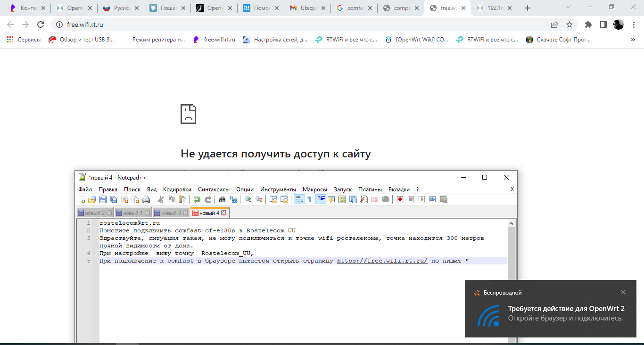The image size is (644, 345).
Task: Zoom in using the magnifier plus icon
Action: 248,199
